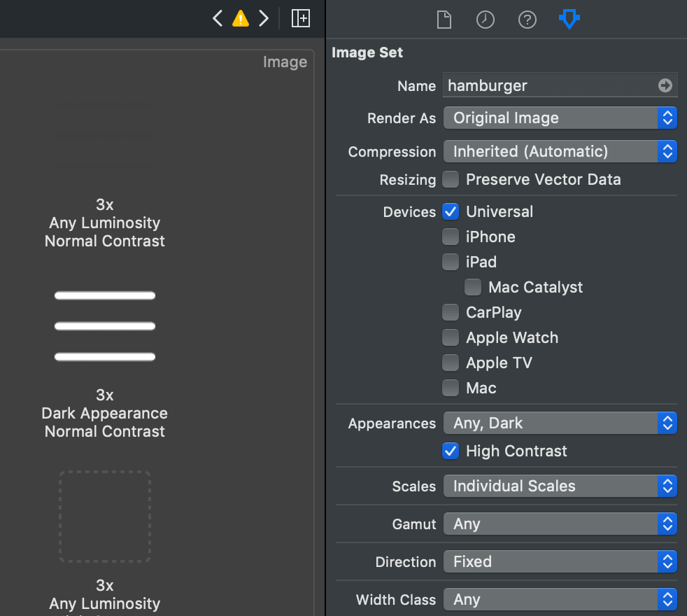The height and width of the screenshot is (616, 687).
Task: Enable Preserve Vector Data checkbox
Action: 451,180
